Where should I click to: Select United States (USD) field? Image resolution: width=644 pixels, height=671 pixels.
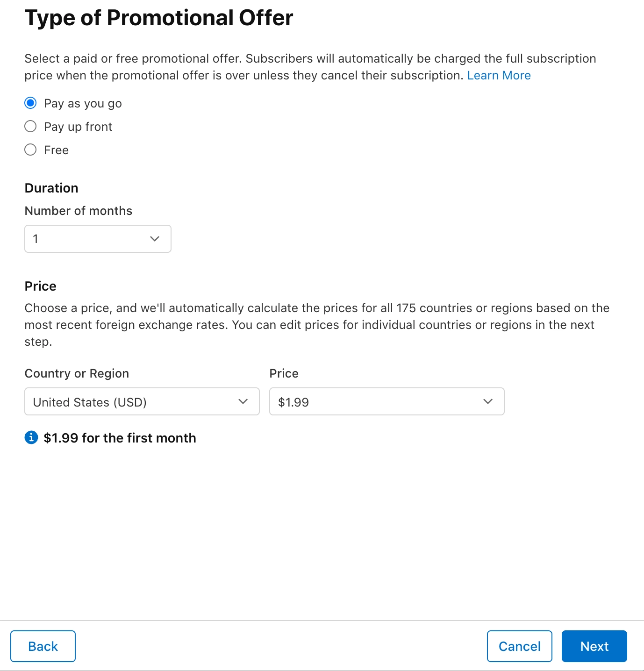click(117, 401)
